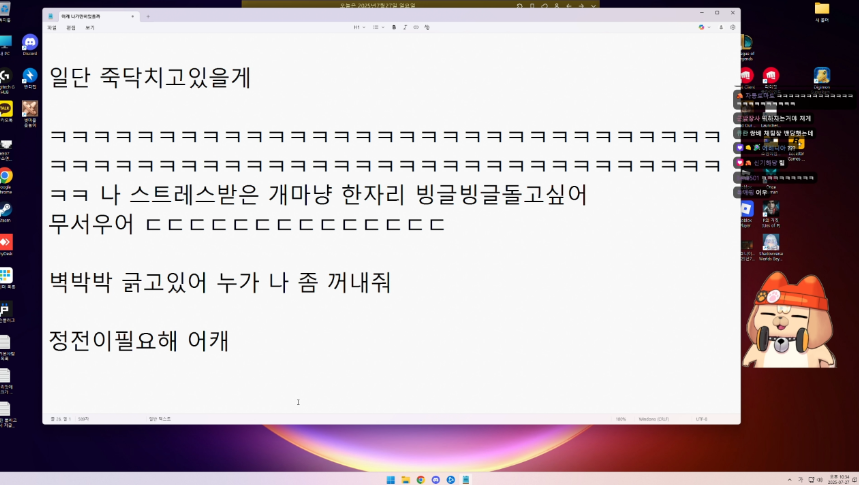Open the Copilot dropdown in Notepad
859x485 pixels.
705,27
